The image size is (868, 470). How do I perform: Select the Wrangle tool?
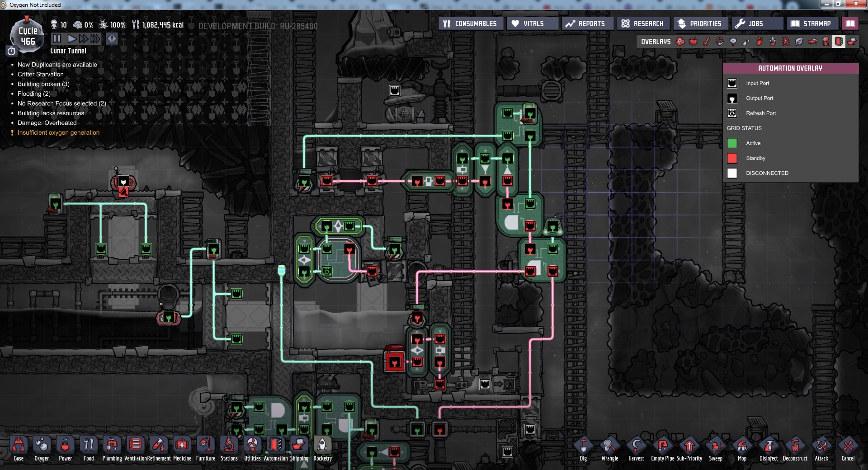coord(609,446)
